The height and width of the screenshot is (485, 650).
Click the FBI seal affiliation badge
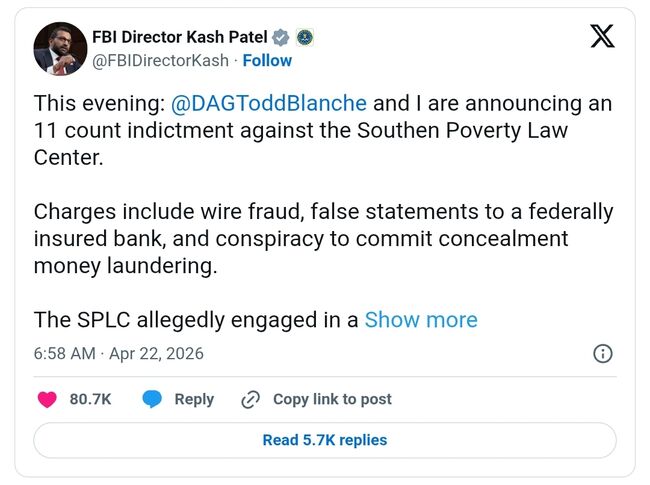pos(304,37)
